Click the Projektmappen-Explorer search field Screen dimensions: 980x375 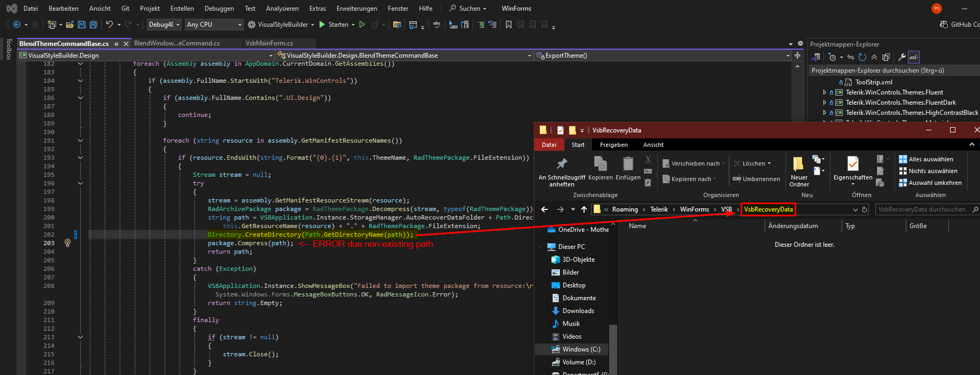[895, 71]
